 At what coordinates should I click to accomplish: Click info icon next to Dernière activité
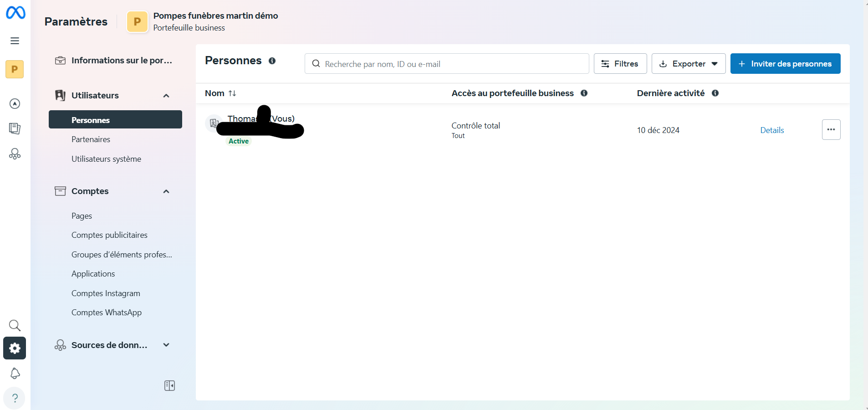[x=715, y=93]
